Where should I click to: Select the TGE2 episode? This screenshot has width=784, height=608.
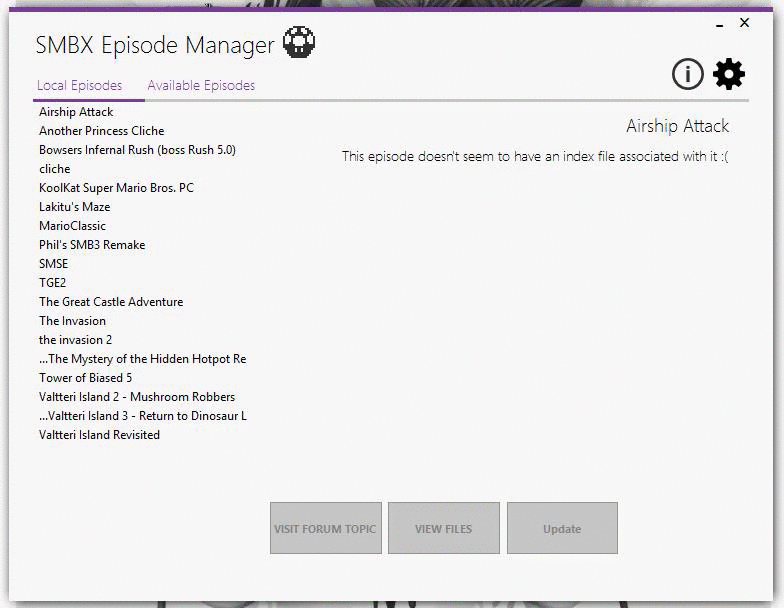point(52,283)
